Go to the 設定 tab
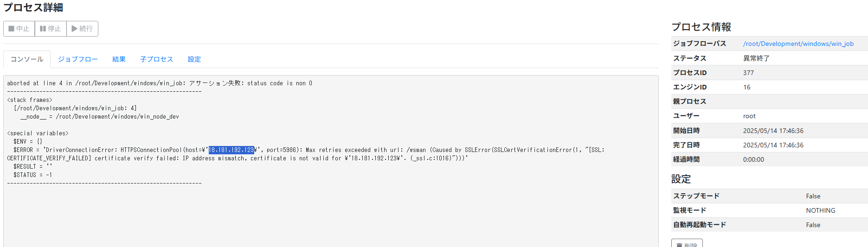This screenshot has height=247, width=868. tap(194, 59)
